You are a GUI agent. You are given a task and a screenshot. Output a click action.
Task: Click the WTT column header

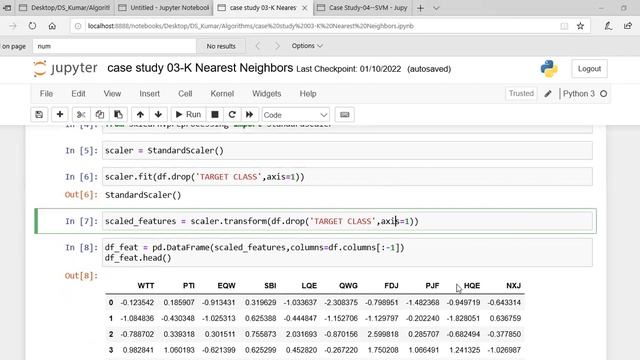146,286
